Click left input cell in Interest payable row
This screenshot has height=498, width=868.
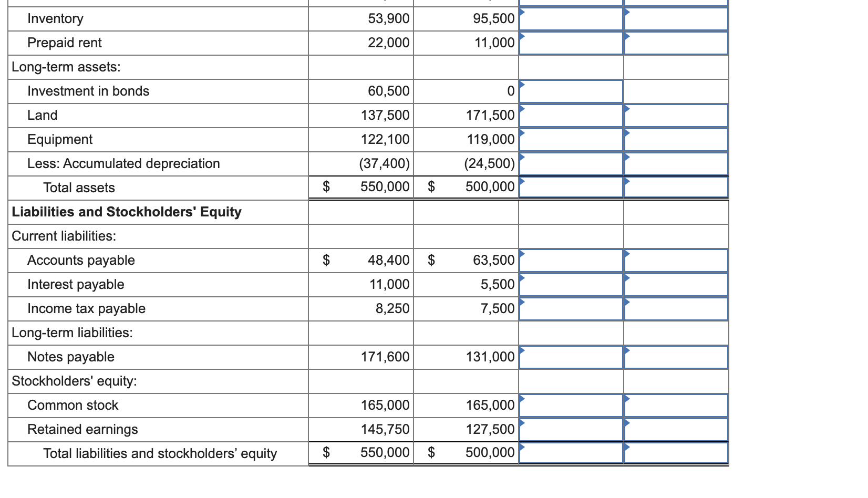point(571,285)
